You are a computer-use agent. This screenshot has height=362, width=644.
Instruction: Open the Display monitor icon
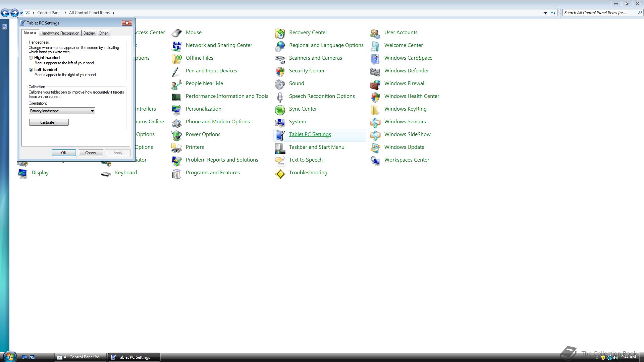pos(22,173)
